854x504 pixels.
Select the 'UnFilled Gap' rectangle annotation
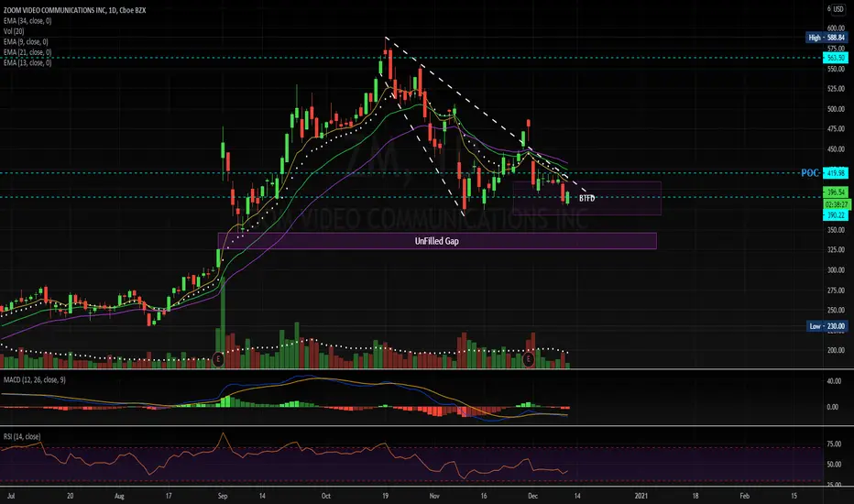437,241
